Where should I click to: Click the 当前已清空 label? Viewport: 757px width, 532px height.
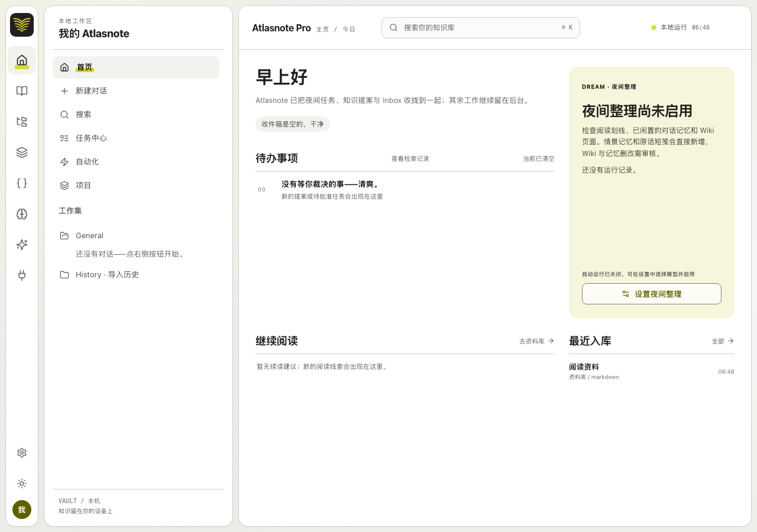[539, 158]
